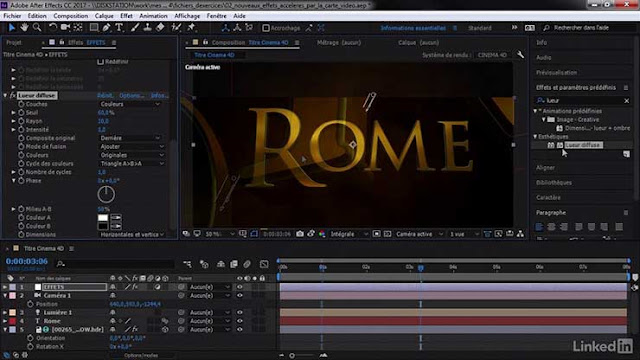The width and height of the screenshot is (640, 360).
Task: Open the Caméra active view dropdown
Action: click(x=419, y=234)
